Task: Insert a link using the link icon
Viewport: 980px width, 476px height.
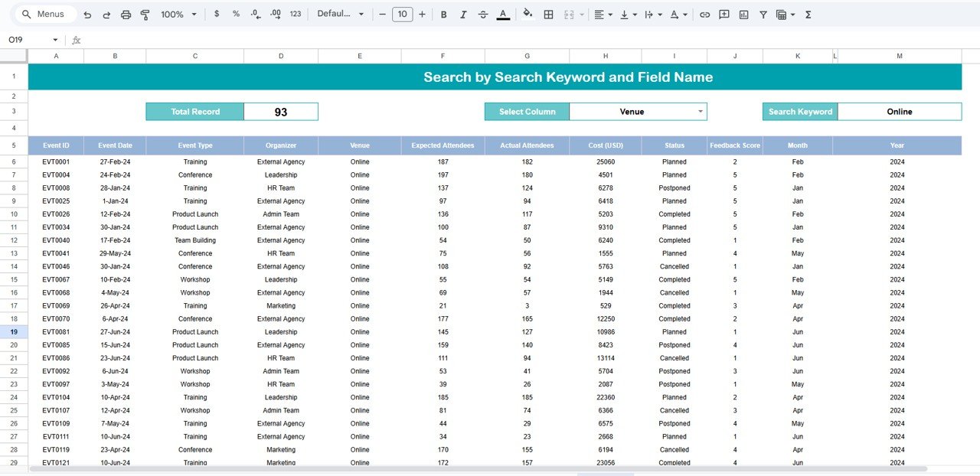Action: (704, 15)
